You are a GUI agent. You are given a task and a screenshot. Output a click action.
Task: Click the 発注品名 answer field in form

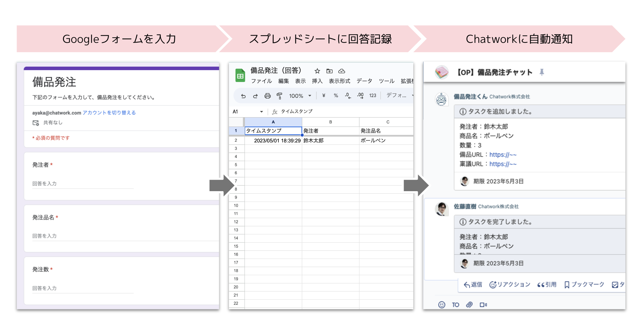[x=126, y=236]
